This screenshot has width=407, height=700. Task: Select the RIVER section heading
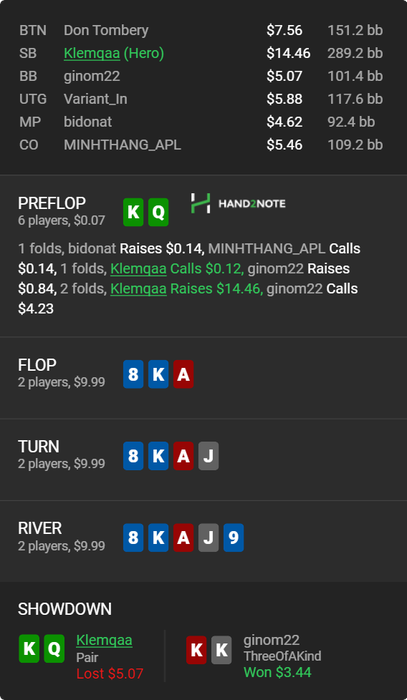[40, 528]
